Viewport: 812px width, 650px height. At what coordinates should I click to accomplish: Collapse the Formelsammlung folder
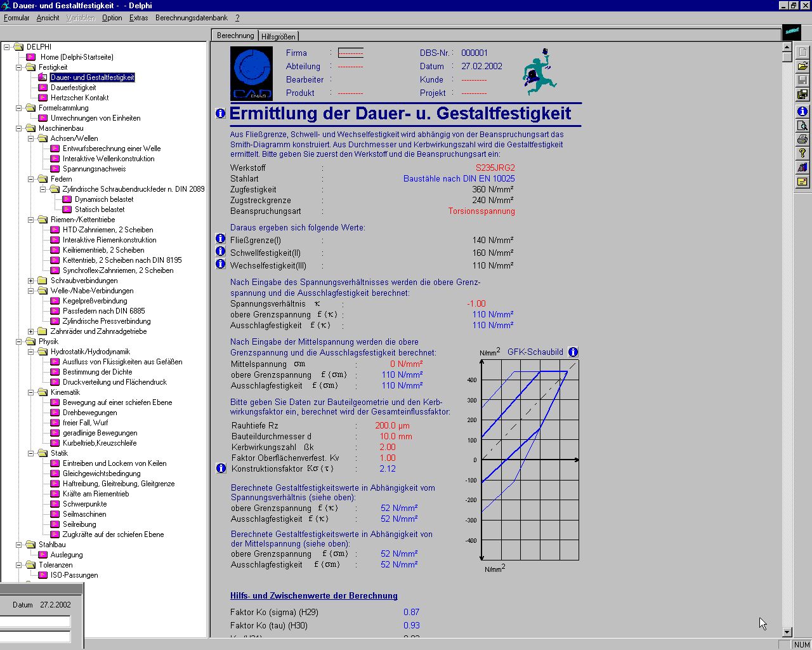pyautogui.click(x=18, y=108)
